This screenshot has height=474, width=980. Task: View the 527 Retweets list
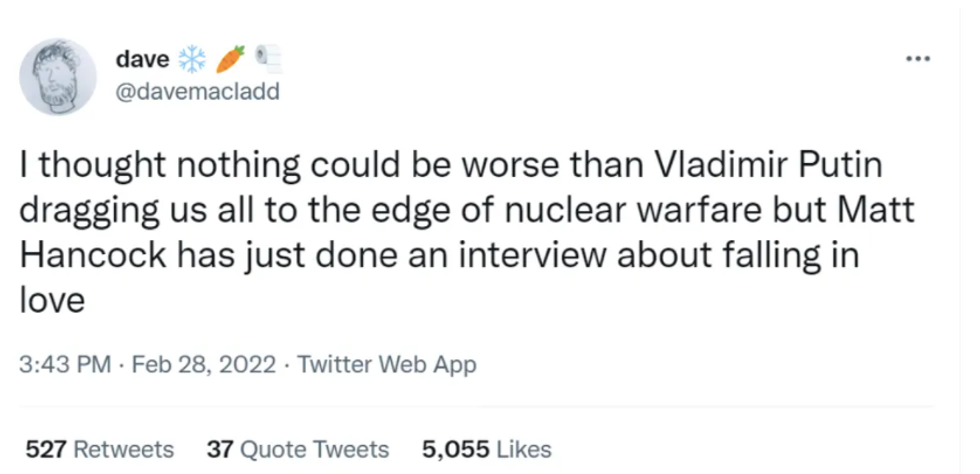tap(99, 450)
